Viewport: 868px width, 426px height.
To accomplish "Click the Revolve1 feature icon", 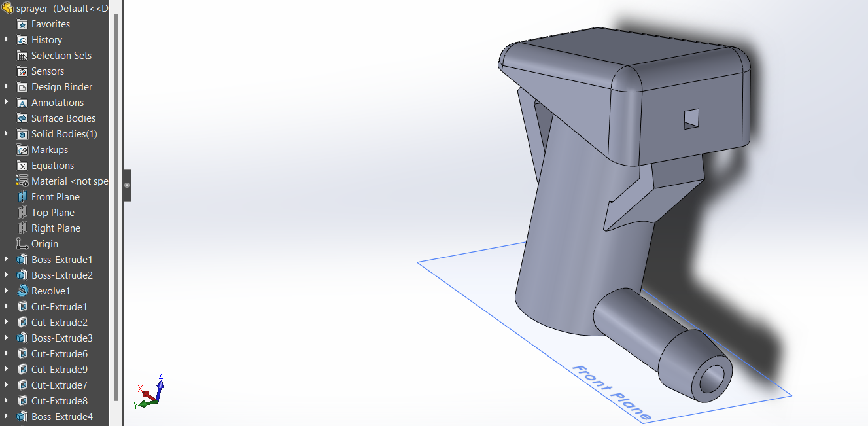I will point(22,291).
